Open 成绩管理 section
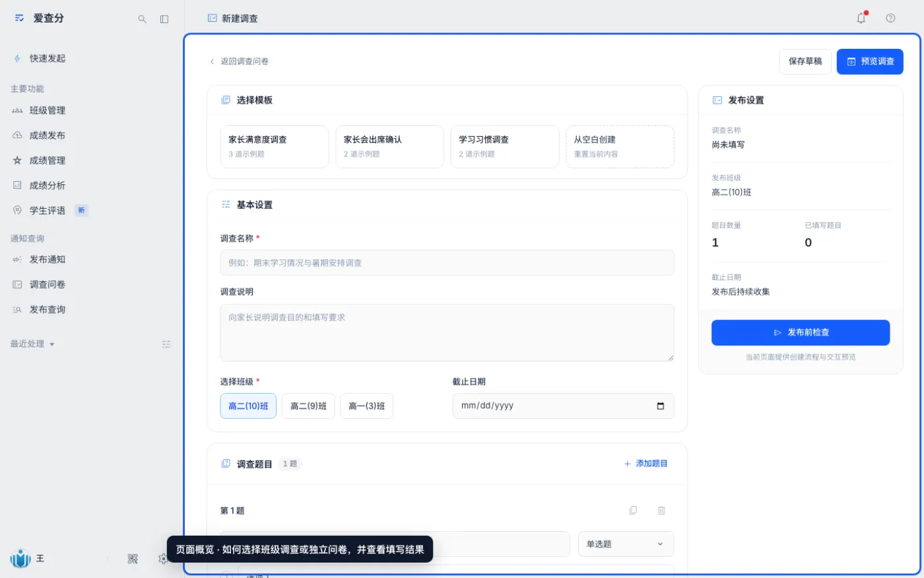The width and height of the screenshot is (924, 578). click(x=48, y=161)
